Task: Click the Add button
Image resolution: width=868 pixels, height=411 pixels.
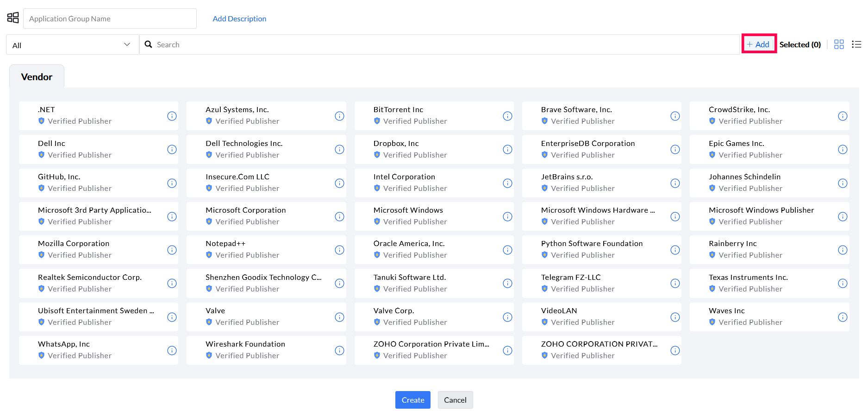Action: point(758,44)
